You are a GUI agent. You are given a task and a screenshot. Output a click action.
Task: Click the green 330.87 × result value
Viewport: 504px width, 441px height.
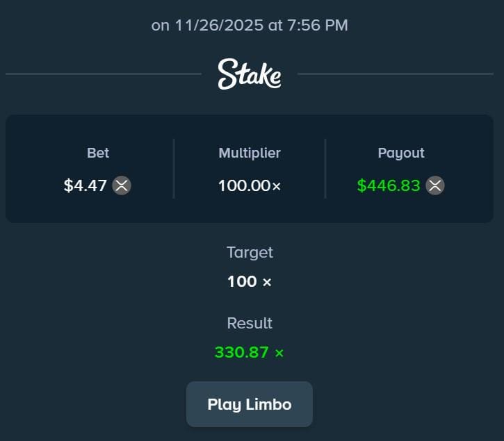click(250, 352)
